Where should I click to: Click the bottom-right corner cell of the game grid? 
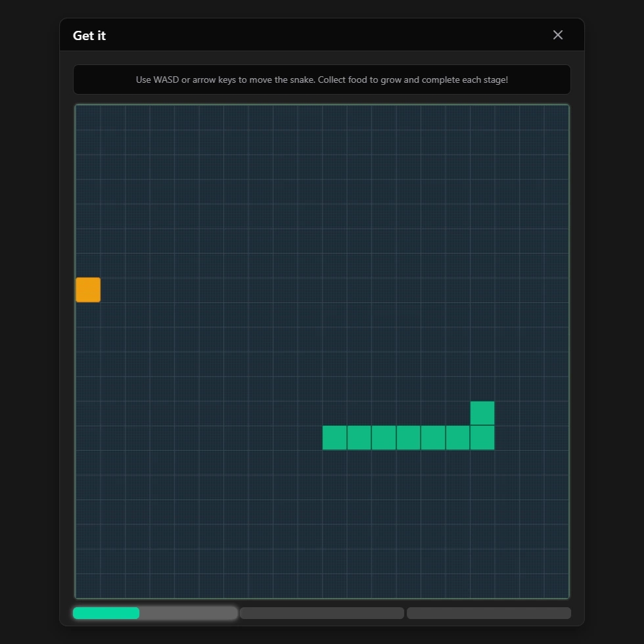pos(557,586)
